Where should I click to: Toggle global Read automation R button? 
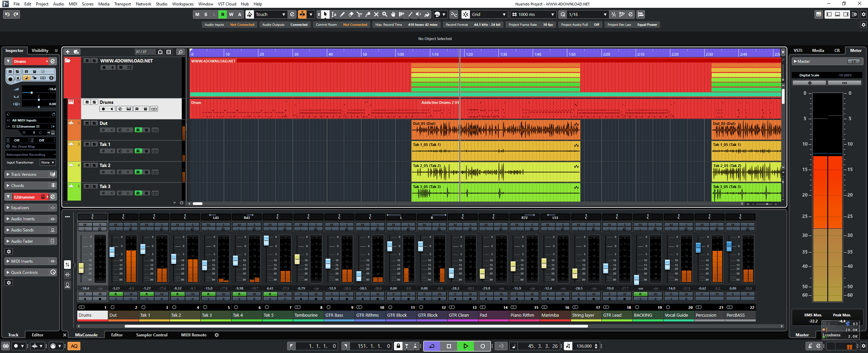coord(223,14)
